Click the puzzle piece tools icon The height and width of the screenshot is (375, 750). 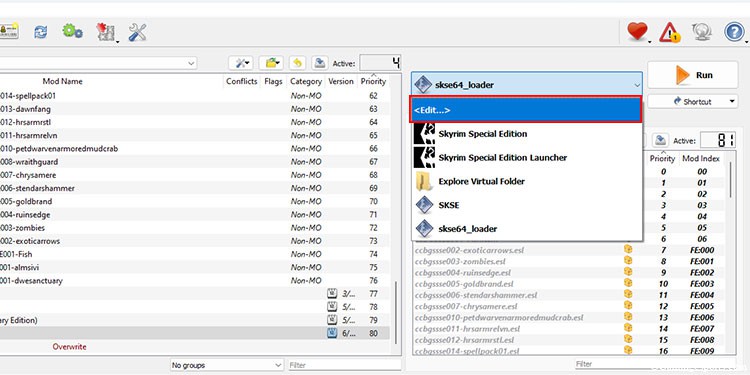pos(105,33)
